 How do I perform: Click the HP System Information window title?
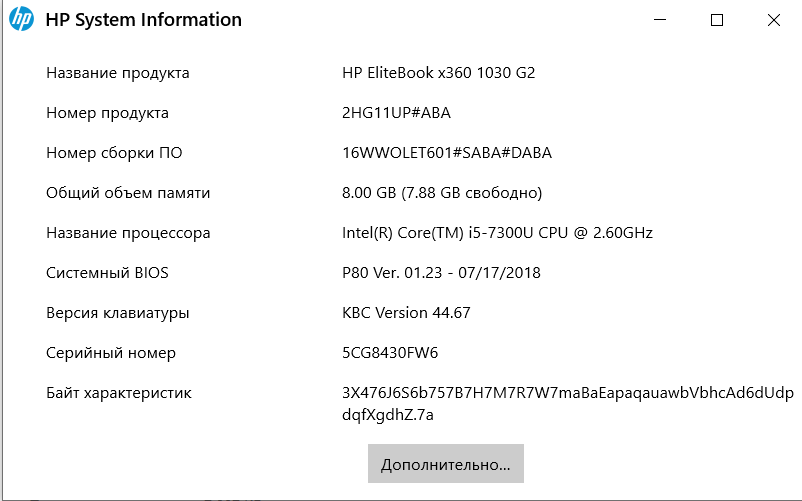tap(143, 20)
